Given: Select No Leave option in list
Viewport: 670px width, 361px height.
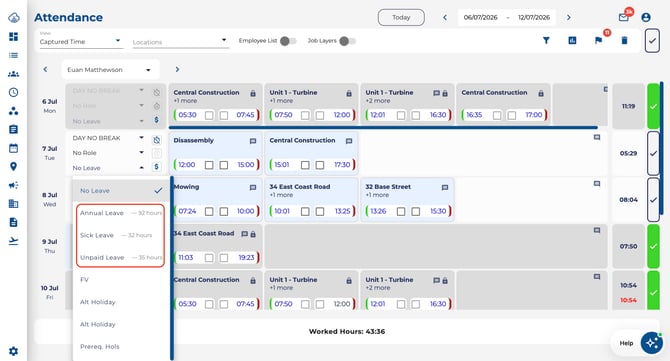Looking at the screenshot, I should pyautogui.click(x=121, y=191).
